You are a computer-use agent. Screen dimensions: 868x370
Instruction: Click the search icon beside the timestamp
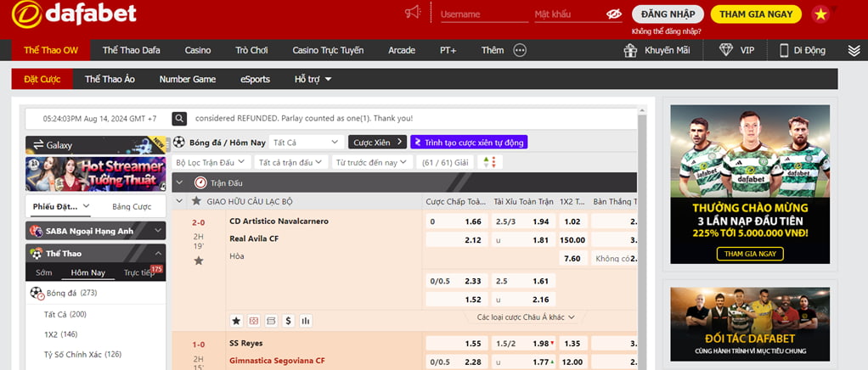coord(179,119)
